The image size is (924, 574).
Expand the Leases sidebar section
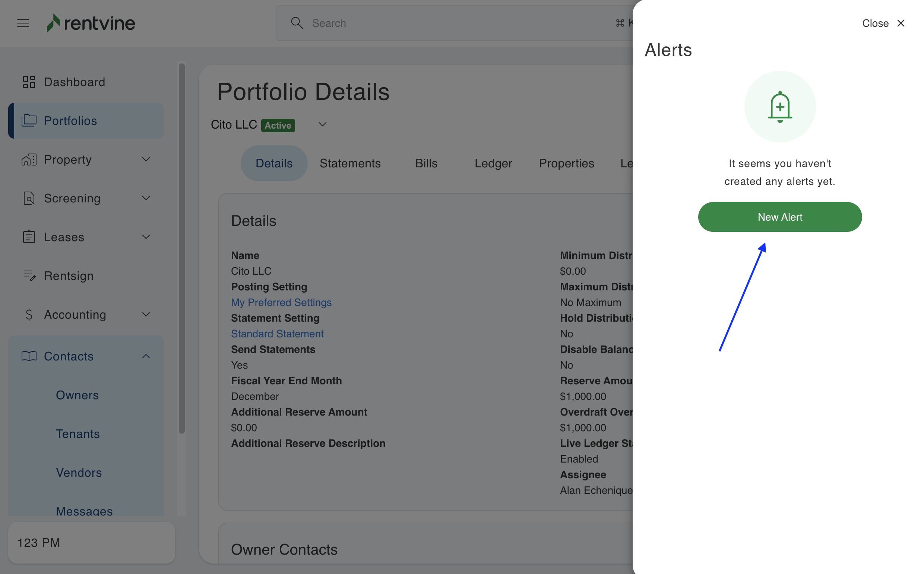pos(146,237)
